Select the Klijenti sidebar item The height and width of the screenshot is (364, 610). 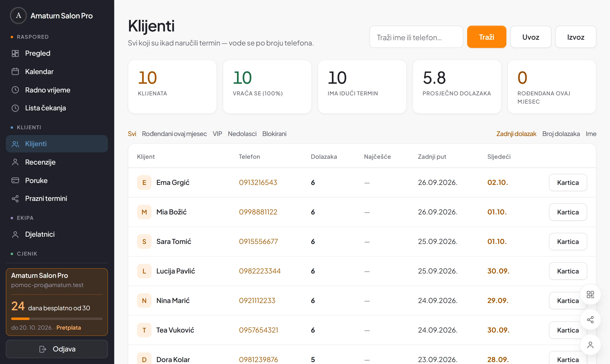(x=57, y=144)
